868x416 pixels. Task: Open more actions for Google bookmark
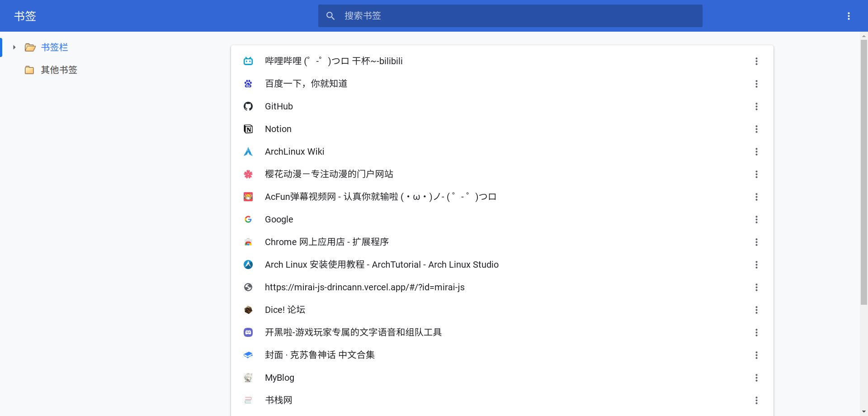[756, 219]
